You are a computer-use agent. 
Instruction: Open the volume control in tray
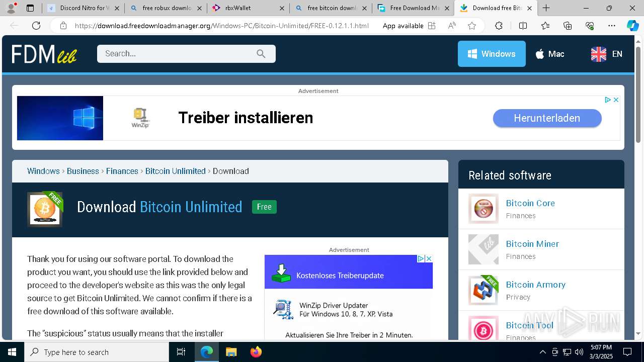pyautogui.click(x=579, y=352)
